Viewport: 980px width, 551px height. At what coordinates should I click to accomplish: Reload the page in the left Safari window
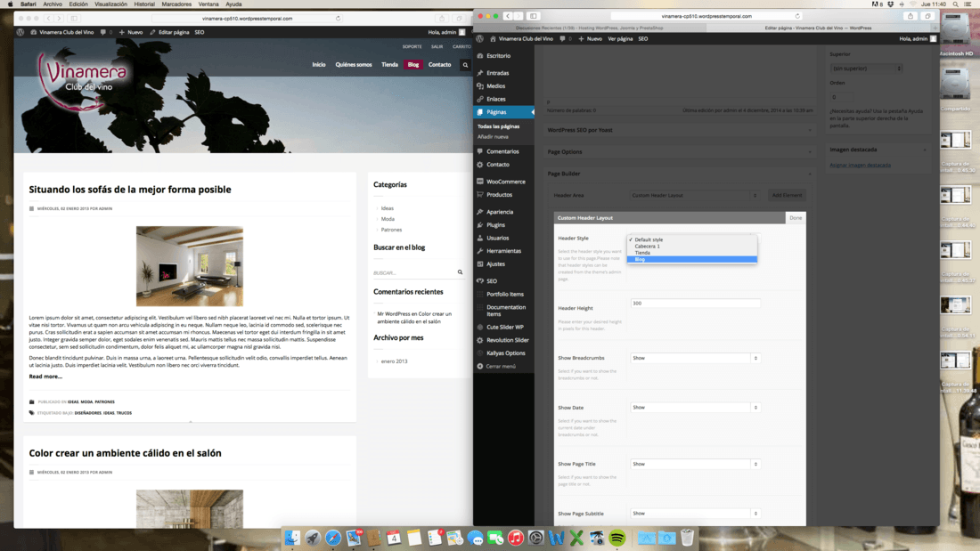coord(339,19)
